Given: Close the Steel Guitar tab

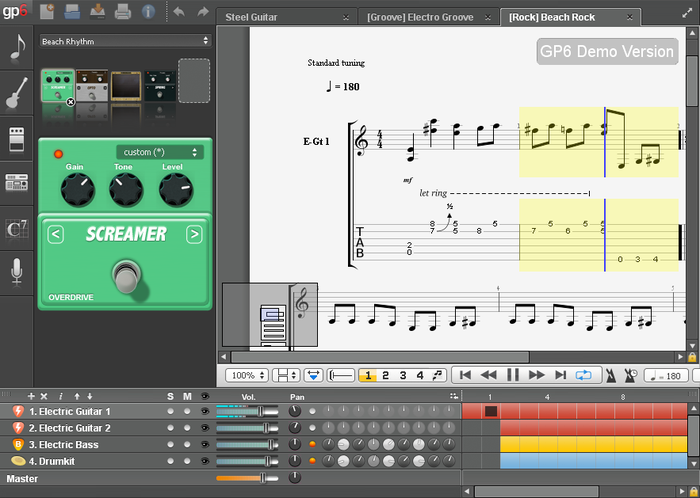Looking at the screenshot, I should pos(346,18).
